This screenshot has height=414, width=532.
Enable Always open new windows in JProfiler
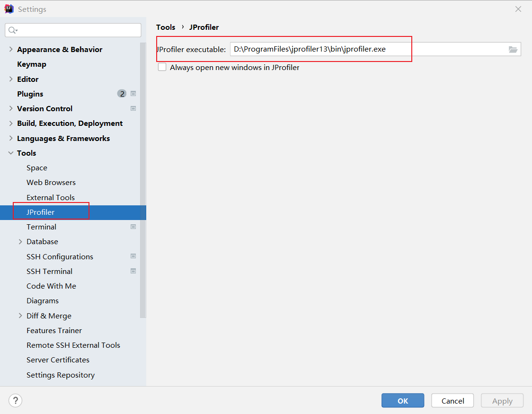click(x=162, y=67)
